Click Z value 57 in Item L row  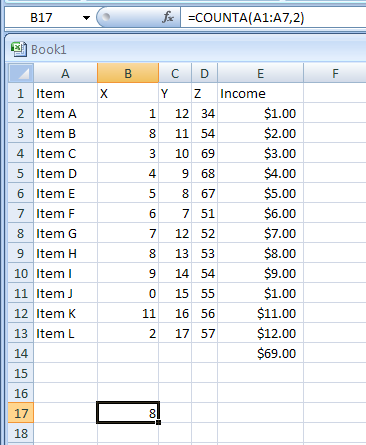coord(204,333)
